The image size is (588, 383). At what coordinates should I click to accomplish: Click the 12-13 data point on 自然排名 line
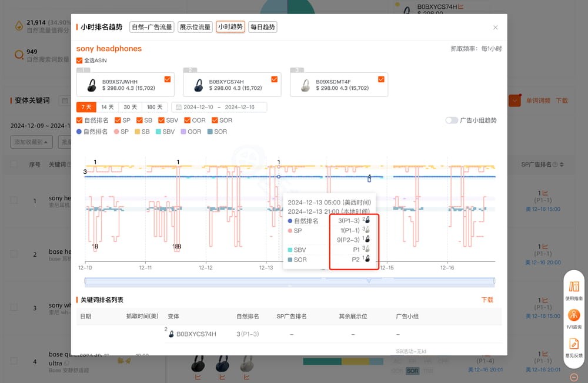click(279, 176)
